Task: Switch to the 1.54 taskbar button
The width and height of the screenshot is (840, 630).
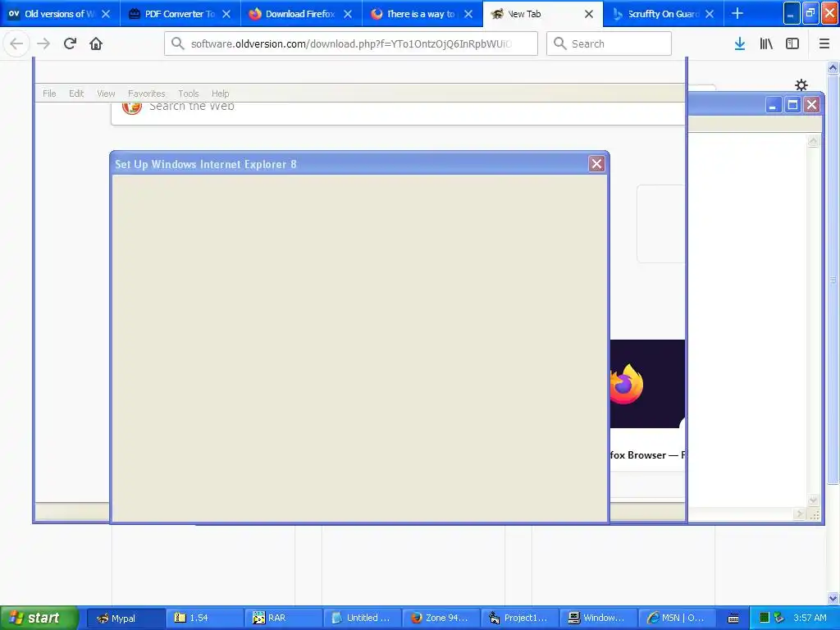Action: 204,618
